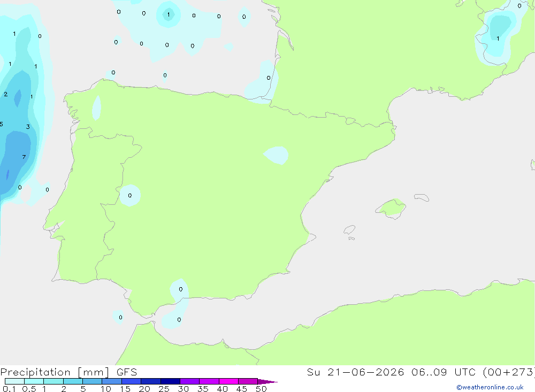Click the legend label '30'
The height and width of the screenshot is (392, 535).
coord(183,389)
